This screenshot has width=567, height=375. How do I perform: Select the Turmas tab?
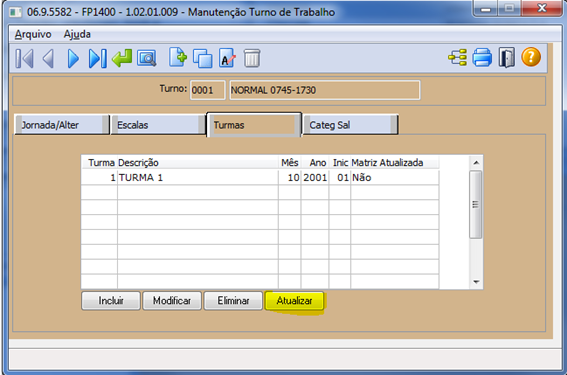coord(254,125)
